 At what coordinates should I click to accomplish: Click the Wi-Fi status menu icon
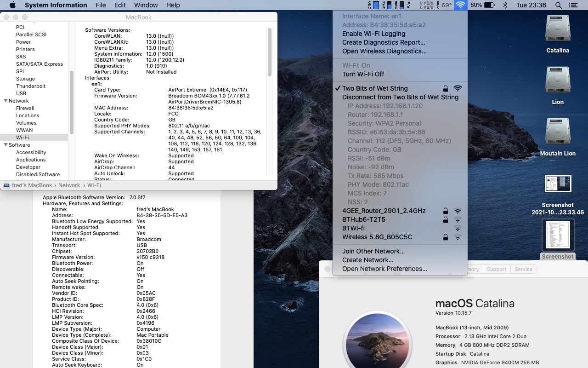(x=460, y=5)
